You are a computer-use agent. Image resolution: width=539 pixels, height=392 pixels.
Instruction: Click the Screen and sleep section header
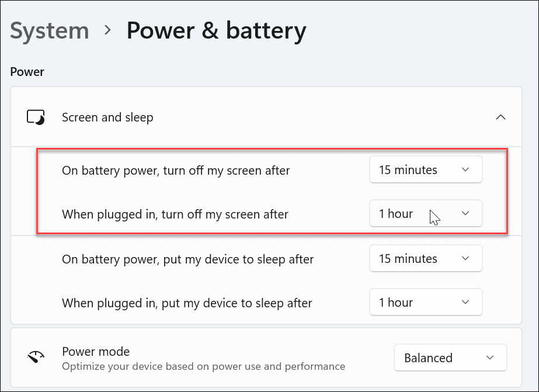coord(107,117)
